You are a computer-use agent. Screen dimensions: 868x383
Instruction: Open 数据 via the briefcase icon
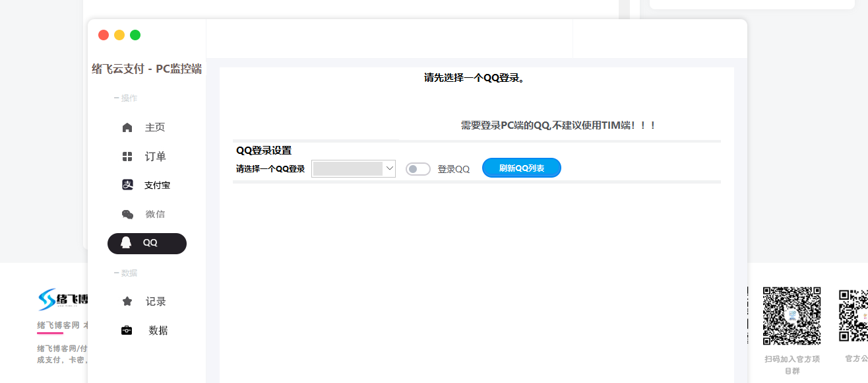coord(127,330)
